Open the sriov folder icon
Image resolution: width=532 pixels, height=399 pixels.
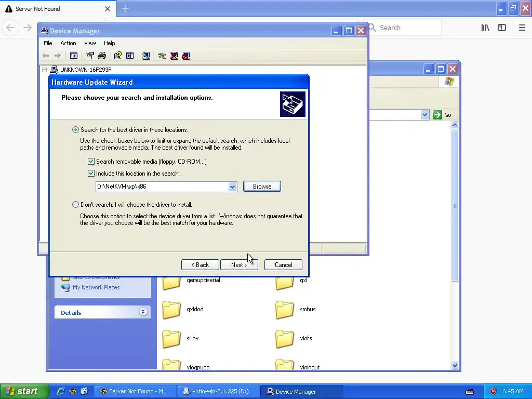click(x=171, y=339)
